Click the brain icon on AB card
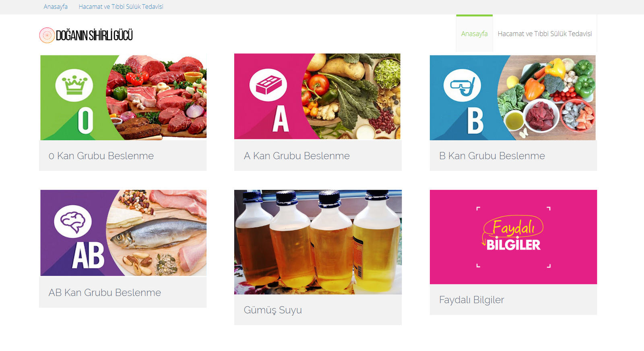This screenshot has width=644, height=351. (73, 221)
